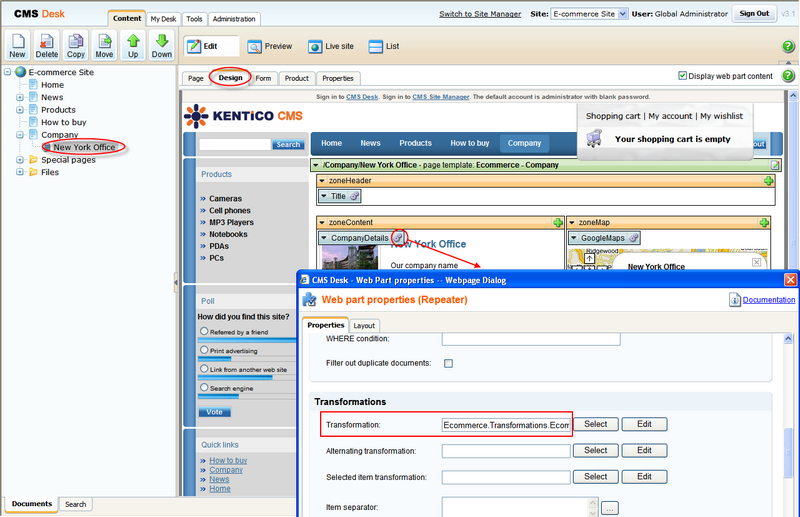Viewport: 800px width, 517px height.
Task: Click the Copy document toolbar icon
Action: pos(76,45)
